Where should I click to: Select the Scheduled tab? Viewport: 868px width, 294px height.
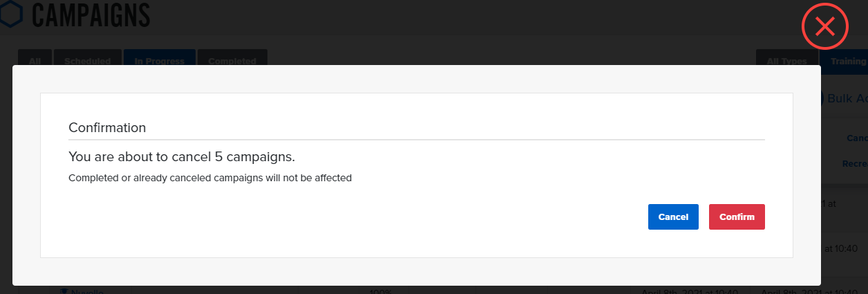(87, 58)
